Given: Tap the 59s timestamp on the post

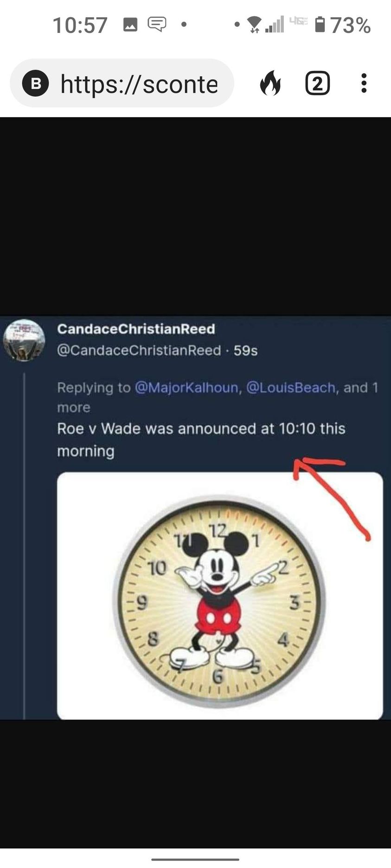Looking at the screenshot, I should tap(245, 350).
